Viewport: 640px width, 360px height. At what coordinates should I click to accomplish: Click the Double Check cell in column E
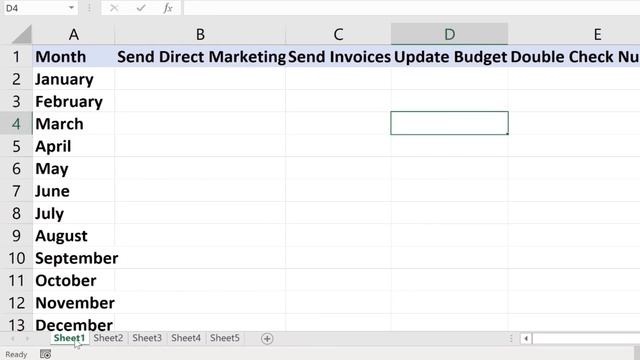click(x=574, y=56)
